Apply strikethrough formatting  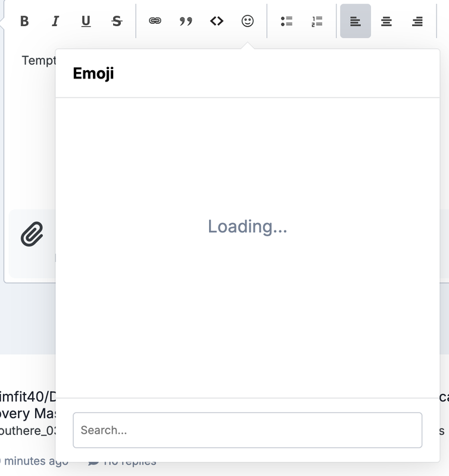[x=117, y=21]
